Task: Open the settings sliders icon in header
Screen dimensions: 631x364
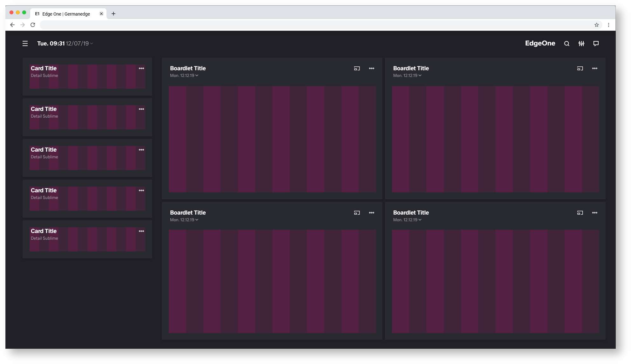Action: coord(581,44)
